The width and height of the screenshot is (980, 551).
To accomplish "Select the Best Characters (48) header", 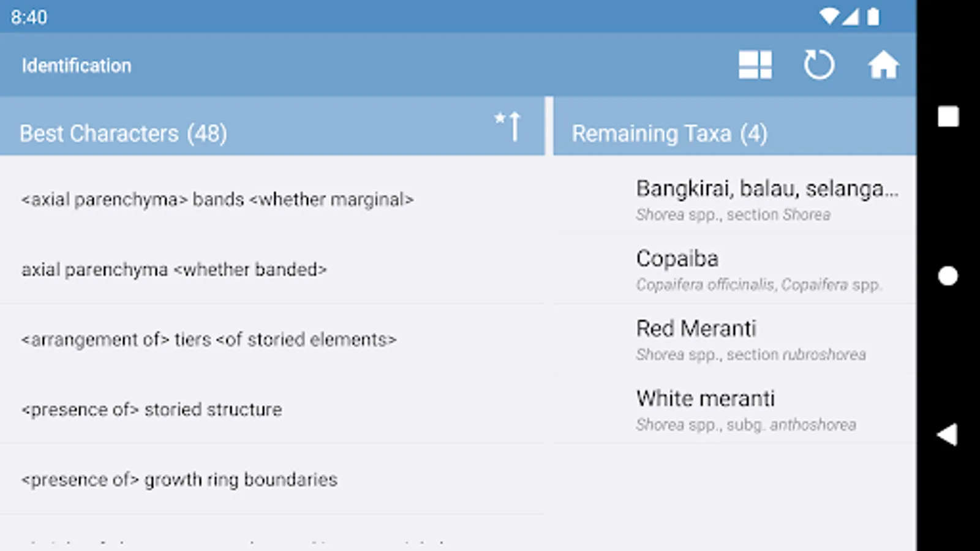I will tap(123, 133).
